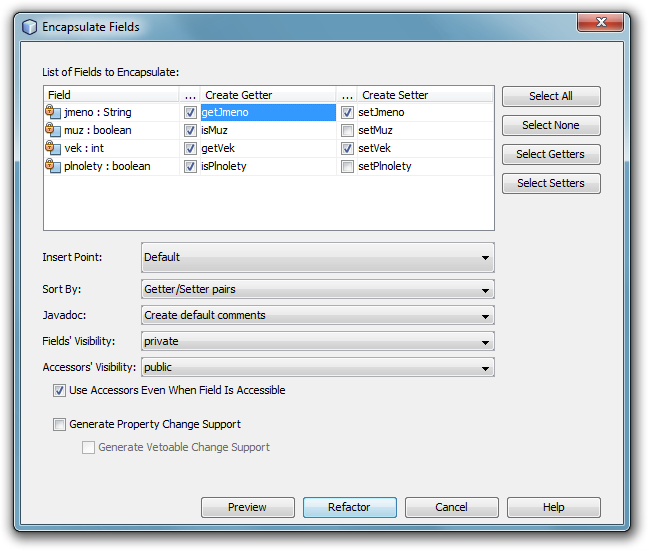The image size is (649, 551).
Task: Open the Javadoc comments dropdown
Action: (x=318, y=316)
